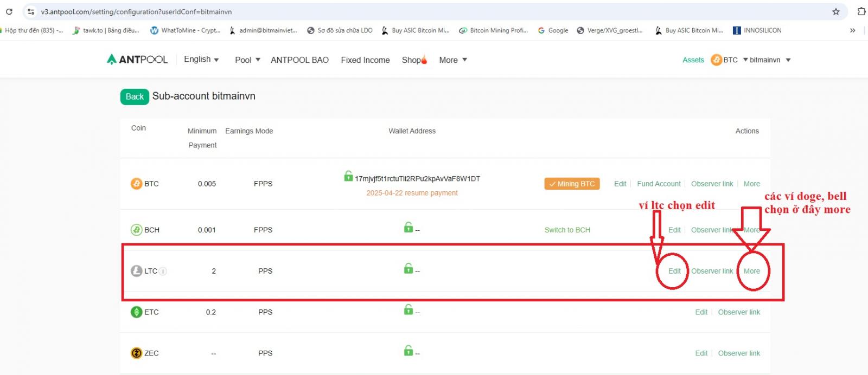Open the WhatToMine bookmark
868x375 pixels.
tap(186, 30)
